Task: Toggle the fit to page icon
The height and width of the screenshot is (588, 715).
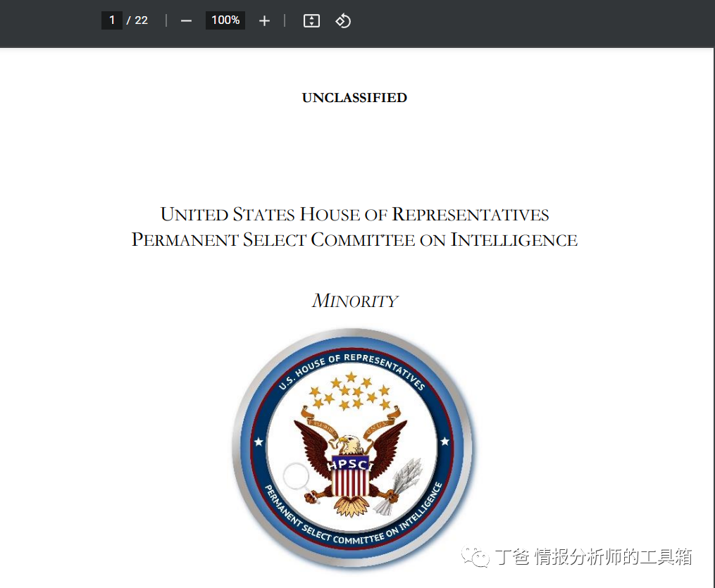Action: click(311, 21)
